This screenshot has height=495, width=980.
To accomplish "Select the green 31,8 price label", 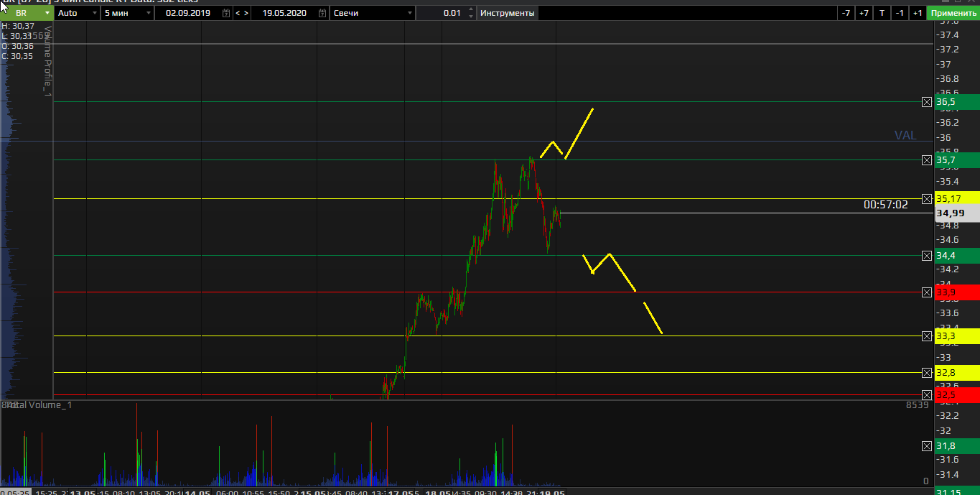I will click(957, 445).
